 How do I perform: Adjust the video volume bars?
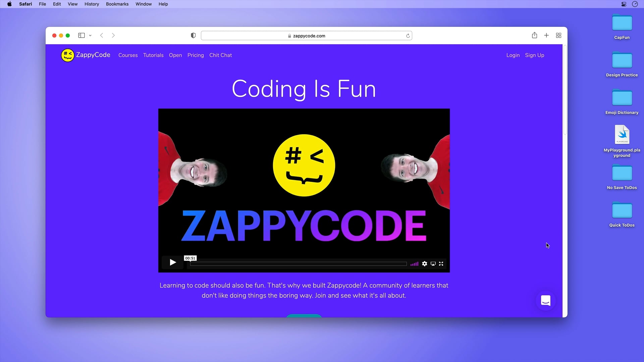pyautogui.click(x=414, y=264)
